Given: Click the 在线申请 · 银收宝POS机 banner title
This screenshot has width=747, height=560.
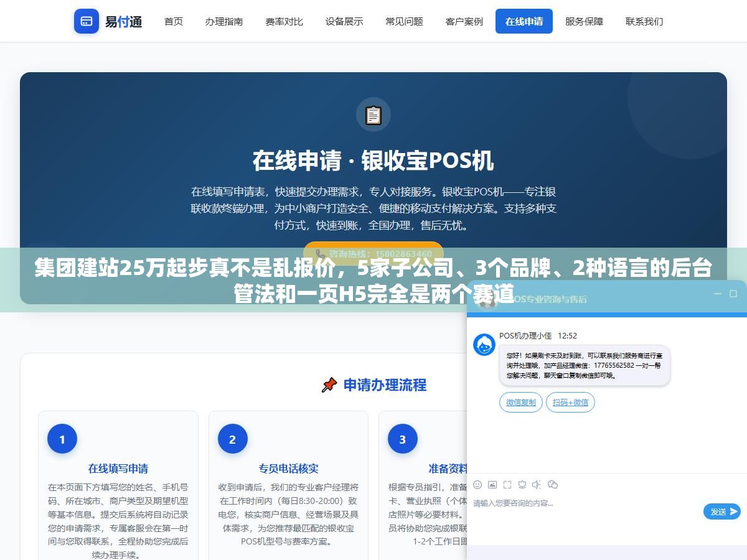Looking at the screenshot, I should [x=374, y=161].
